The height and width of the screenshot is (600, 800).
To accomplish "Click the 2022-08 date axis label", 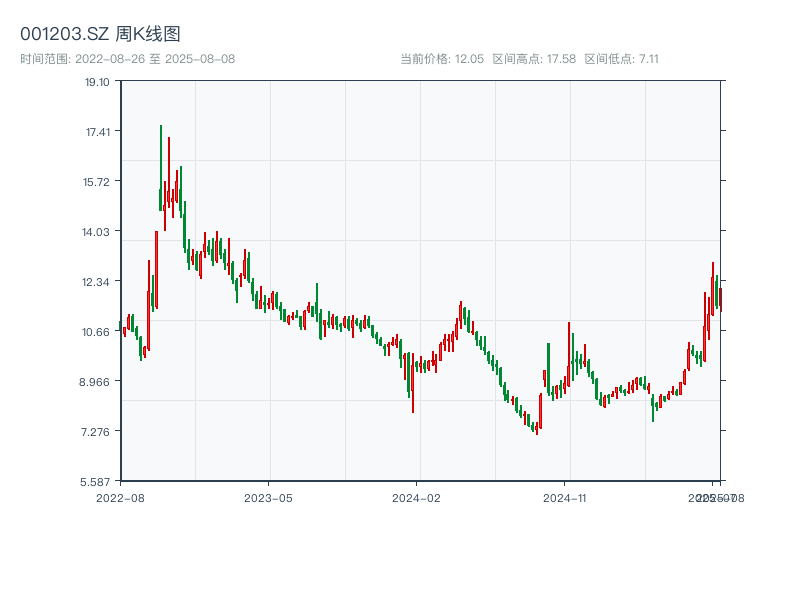I will (x=120, y=497).
